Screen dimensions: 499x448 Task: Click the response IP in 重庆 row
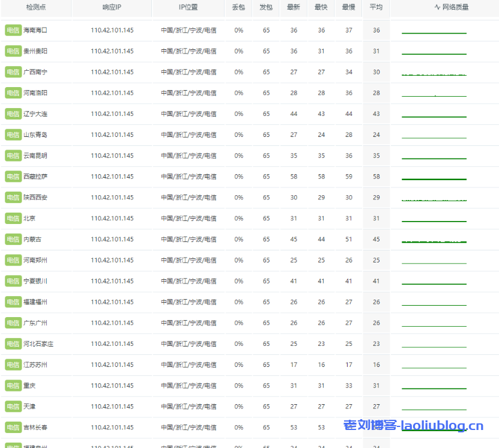(x=112, y=386)
